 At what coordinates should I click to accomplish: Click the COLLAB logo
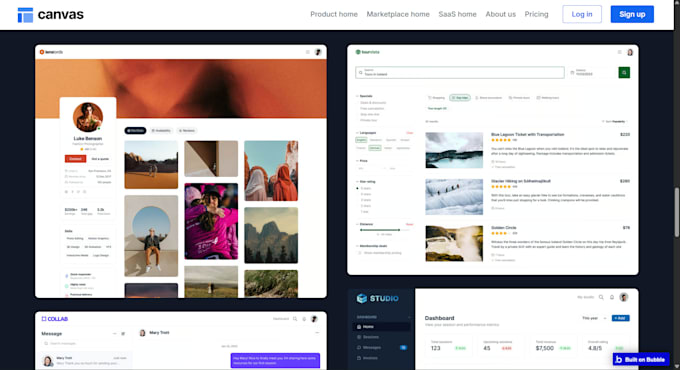(x=55, y=319)
